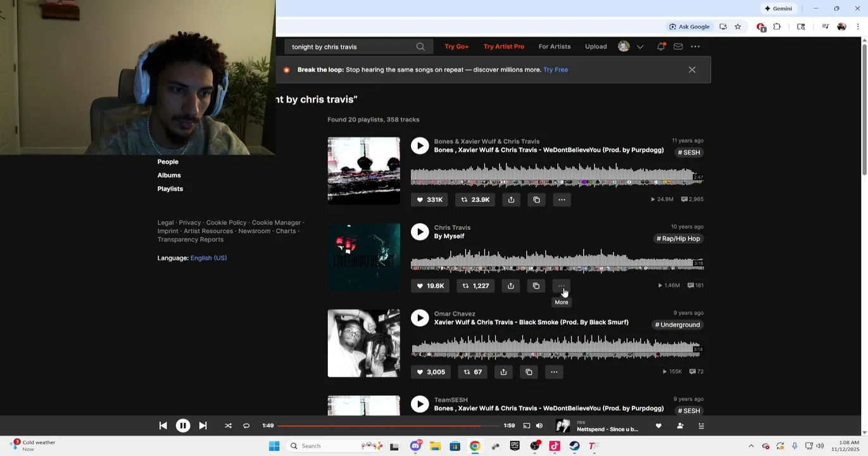Pause the currently playing track
The height and width of the screenshot is (456, 868).
click(183, 426)
